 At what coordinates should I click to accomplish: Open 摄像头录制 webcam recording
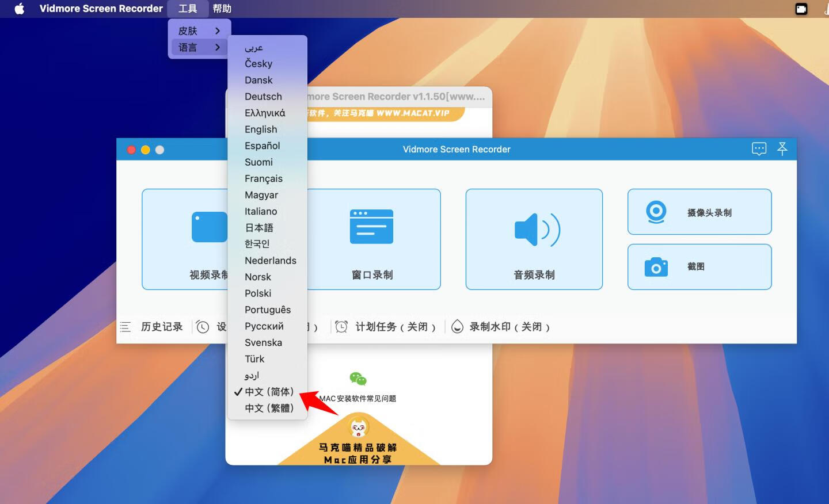pyautogui.click(x=699, y=212)
